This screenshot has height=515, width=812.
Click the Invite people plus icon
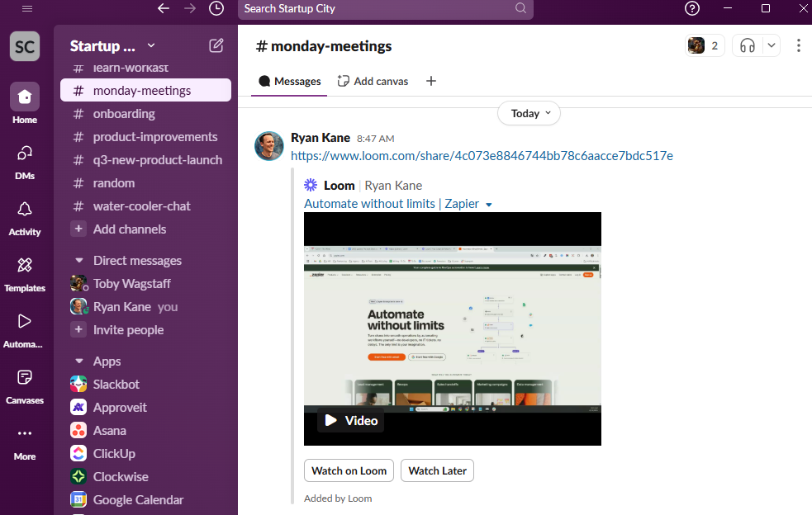coord(78,329)
